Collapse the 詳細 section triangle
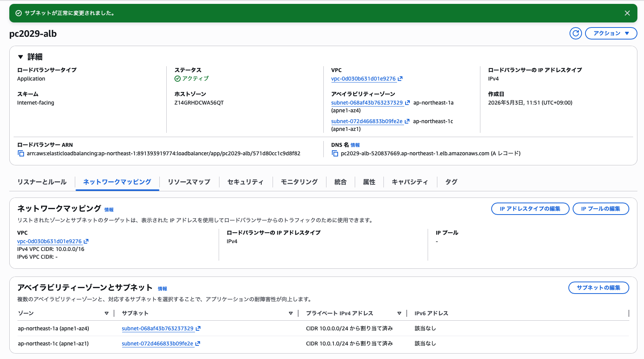644x359 pixels. pos(21,57)
